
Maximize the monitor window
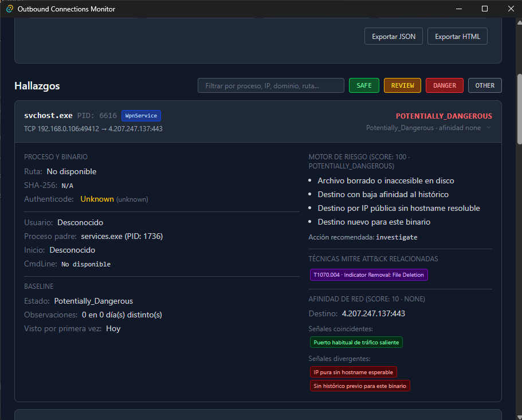click(x=485, y=9)
